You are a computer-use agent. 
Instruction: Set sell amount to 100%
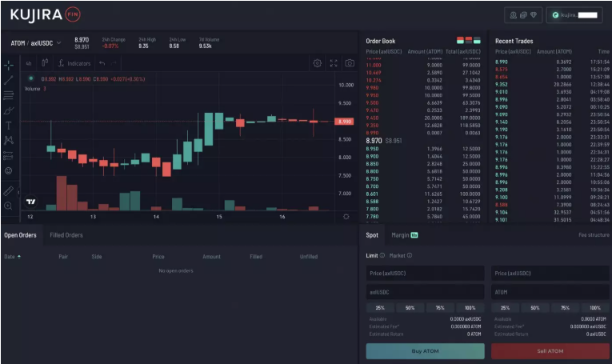tap(595, 308)
